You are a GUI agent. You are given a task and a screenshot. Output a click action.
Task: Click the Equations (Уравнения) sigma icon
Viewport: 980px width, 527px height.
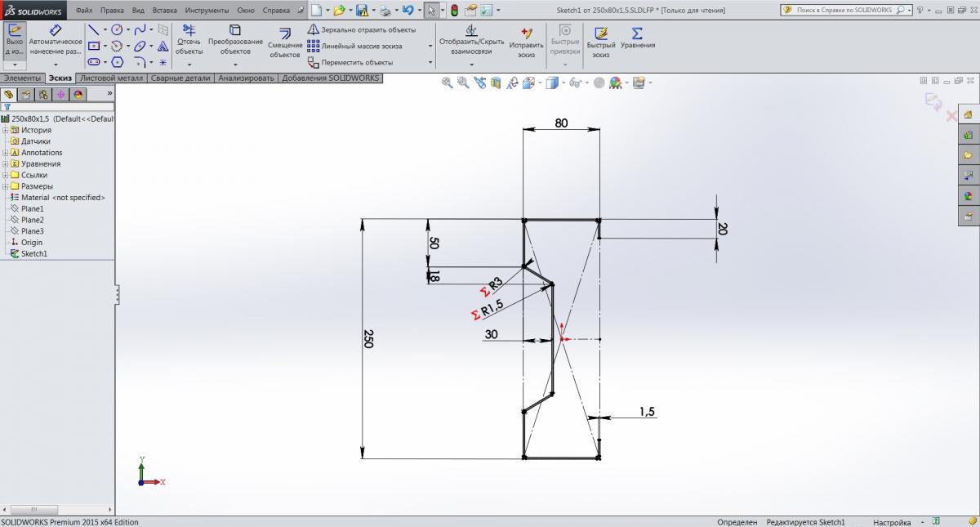(637, 33)
